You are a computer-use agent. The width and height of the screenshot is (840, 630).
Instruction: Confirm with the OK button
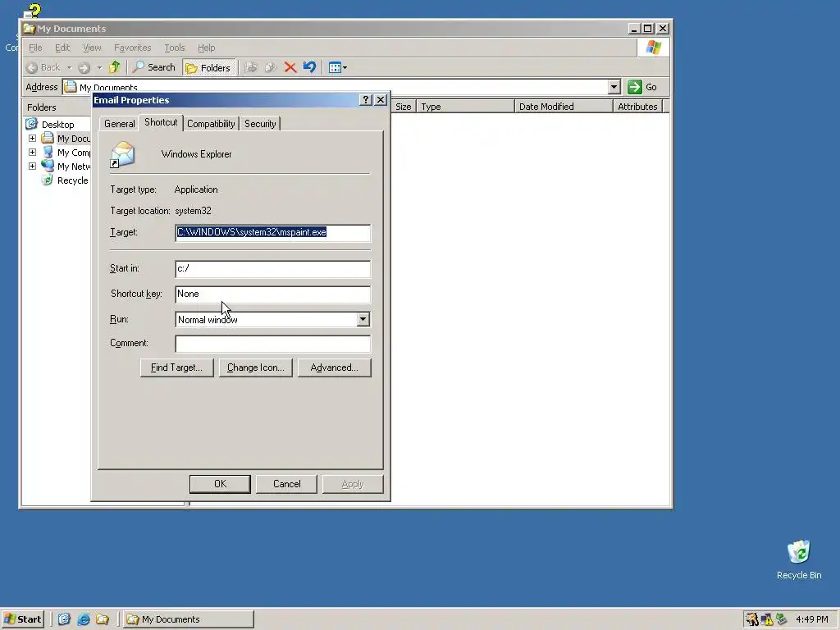220,484
